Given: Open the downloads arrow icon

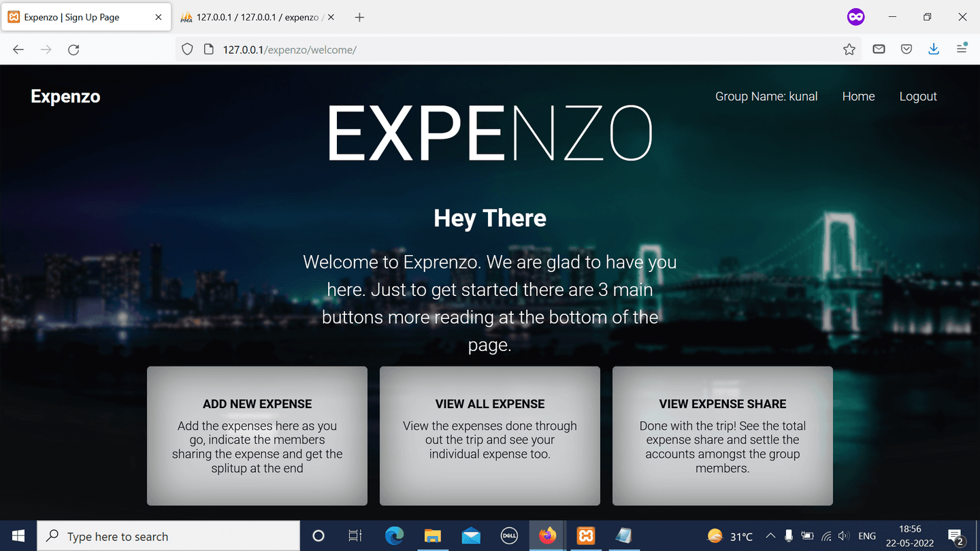Looking at the screenshot, I should [934, 49].
